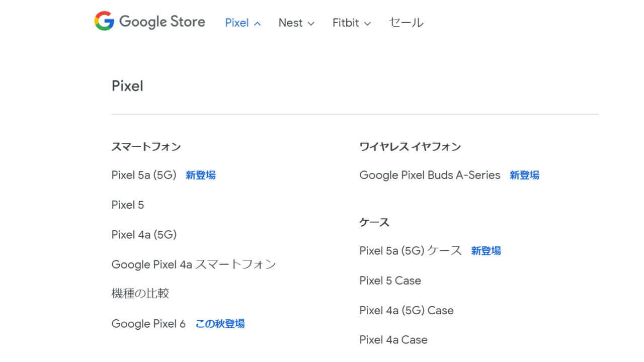This screenshot has width=644, height=362.
Task: Open the Fitbit dropdown menu
Action: tap(351, 23)
